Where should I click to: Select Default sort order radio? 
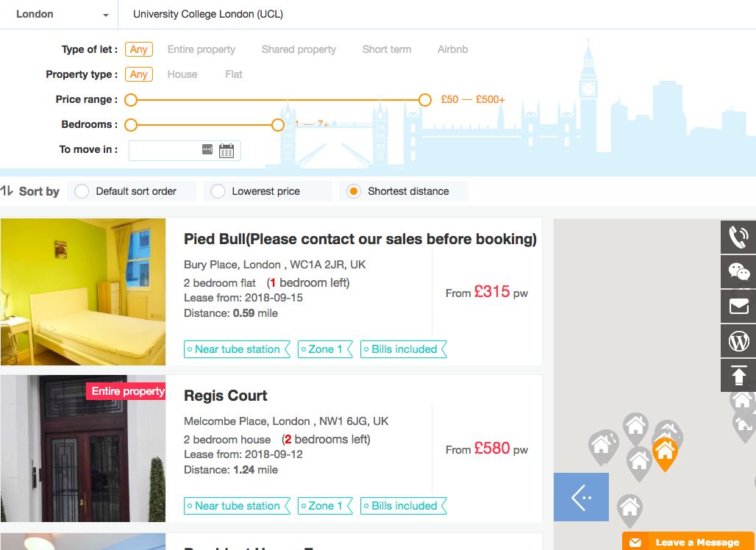pos(82,191)
